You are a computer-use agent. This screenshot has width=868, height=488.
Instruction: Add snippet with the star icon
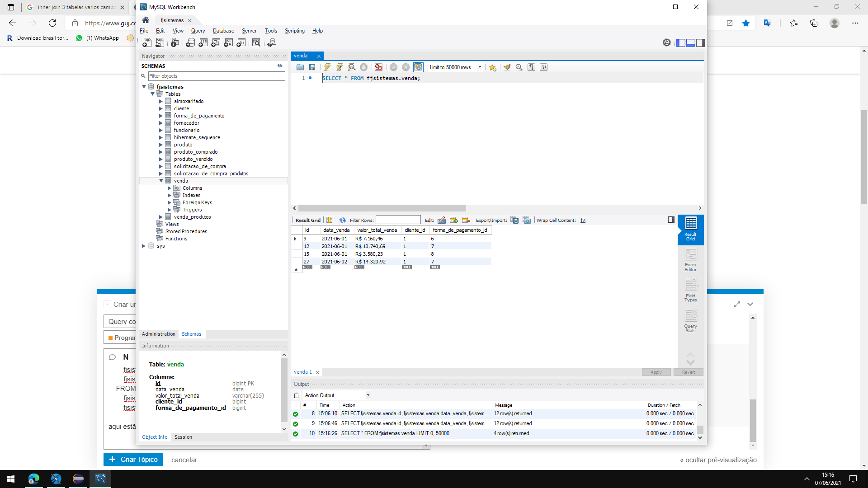pyautogui.click(x=492, y=67)
